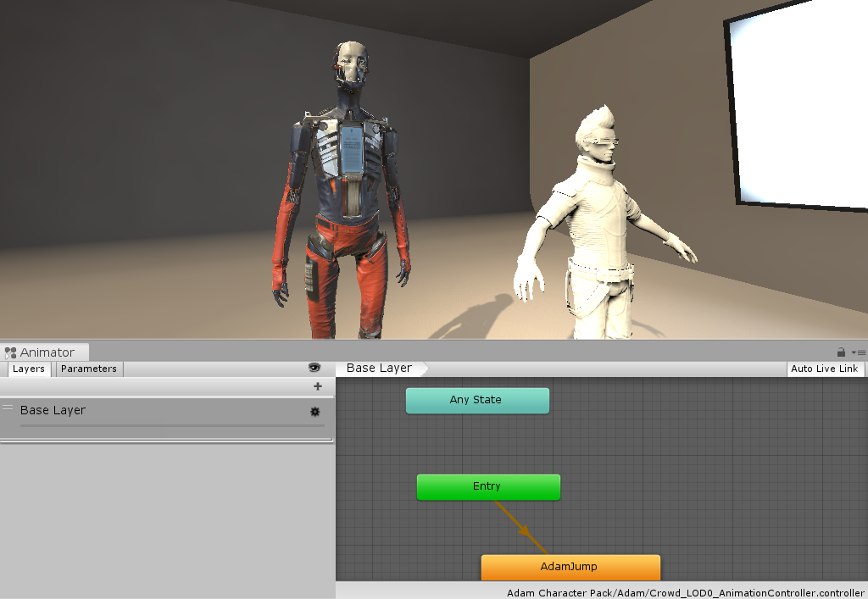Click the plus icon to add layer

(318, 386)
